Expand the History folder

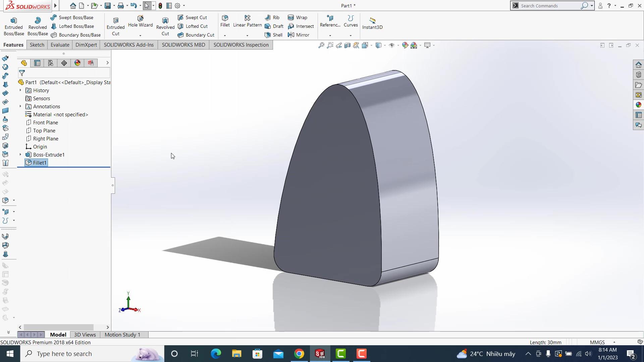point(20,90)
